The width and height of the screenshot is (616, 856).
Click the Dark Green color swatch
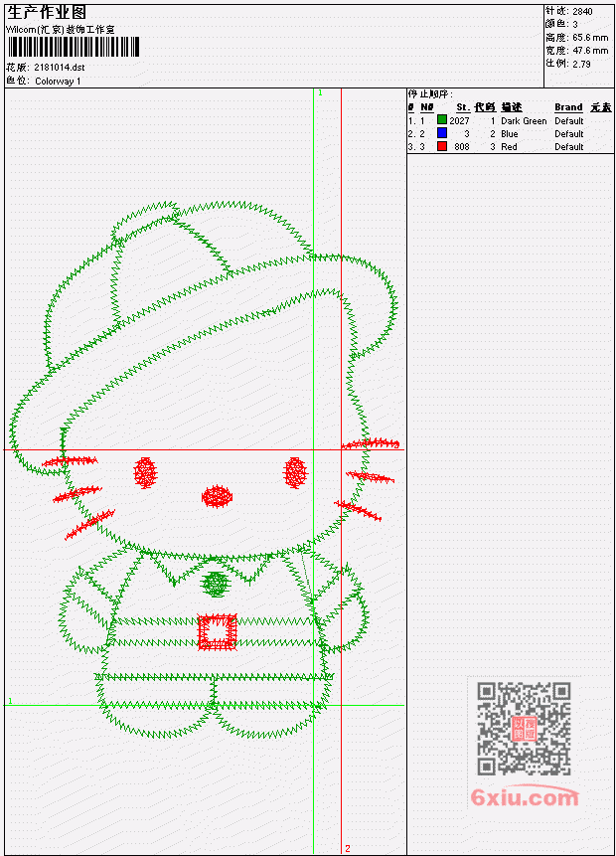442,120
